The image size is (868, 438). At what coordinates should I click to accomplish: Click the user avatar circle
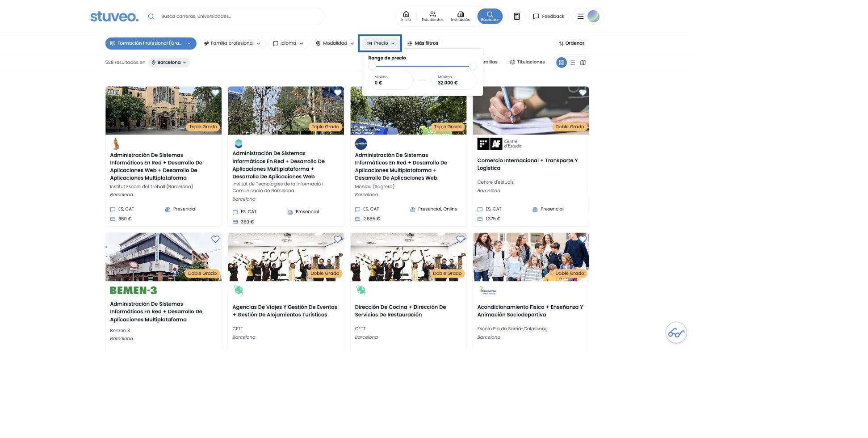point(593,17)
